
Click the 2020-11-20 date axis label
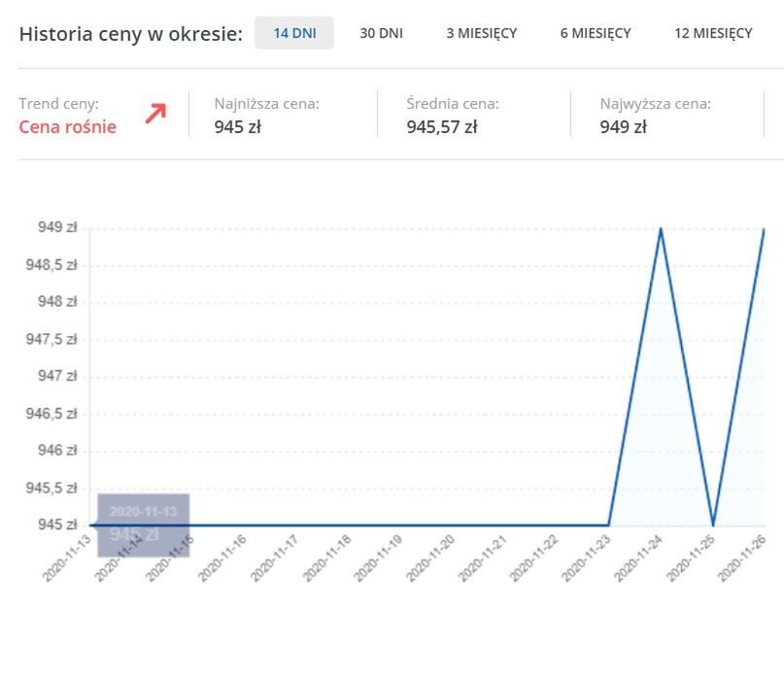click(430, 559)
